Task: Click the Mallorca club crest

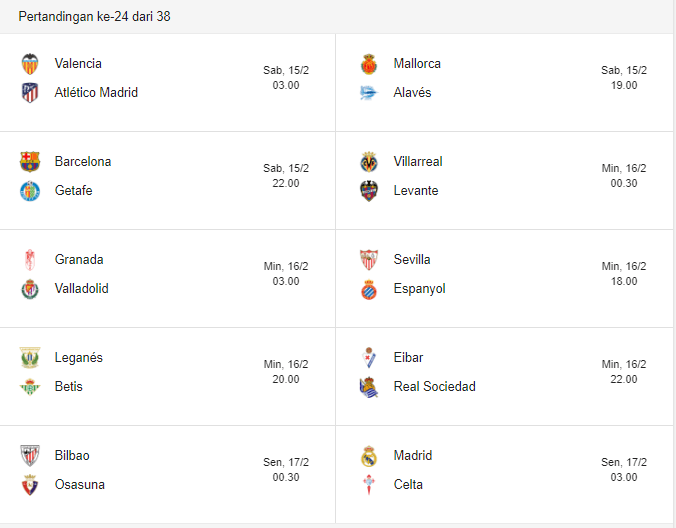Action: (x=369, y=64)
